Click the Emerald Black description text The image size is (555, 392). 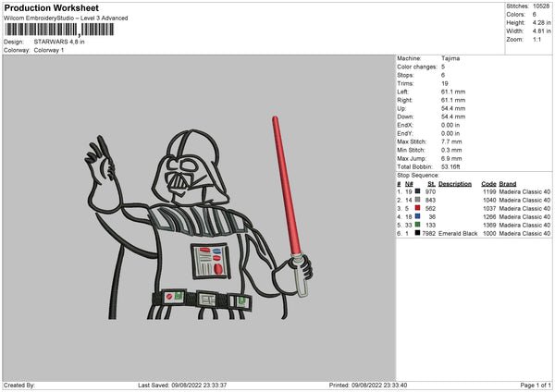(458, 234)
